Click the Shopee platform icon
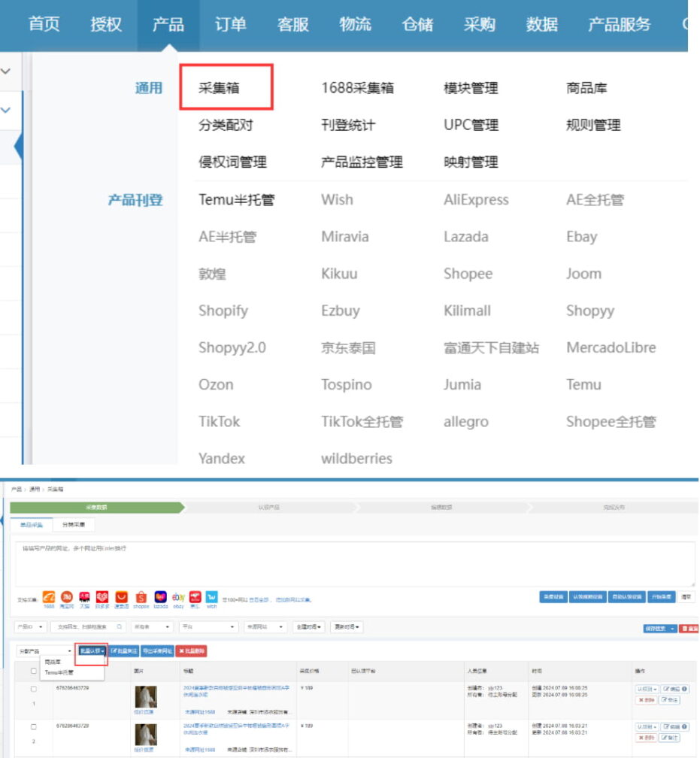This screenshot has height=770, width=700. coord(141,596)
